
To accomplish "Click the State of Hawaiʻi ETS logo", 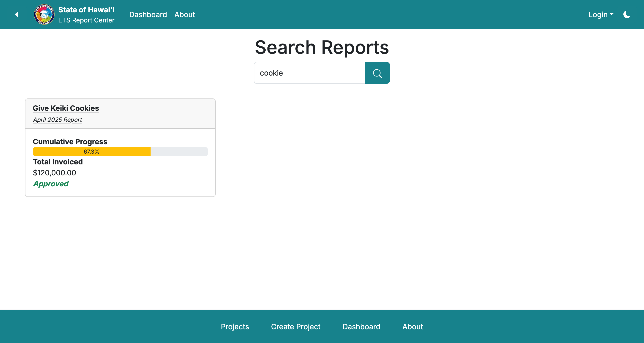I will 44,14.
